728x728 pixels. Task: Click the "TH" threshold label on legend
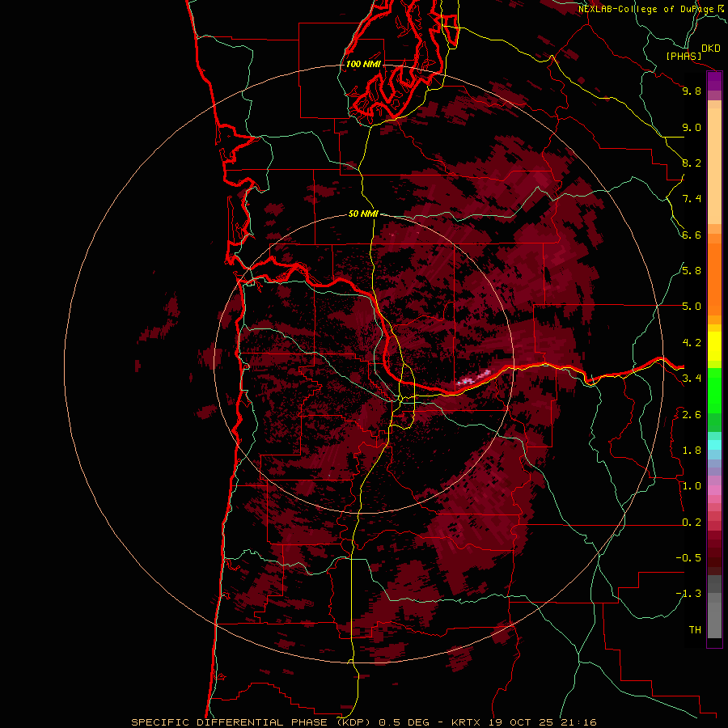pos(695,630)
